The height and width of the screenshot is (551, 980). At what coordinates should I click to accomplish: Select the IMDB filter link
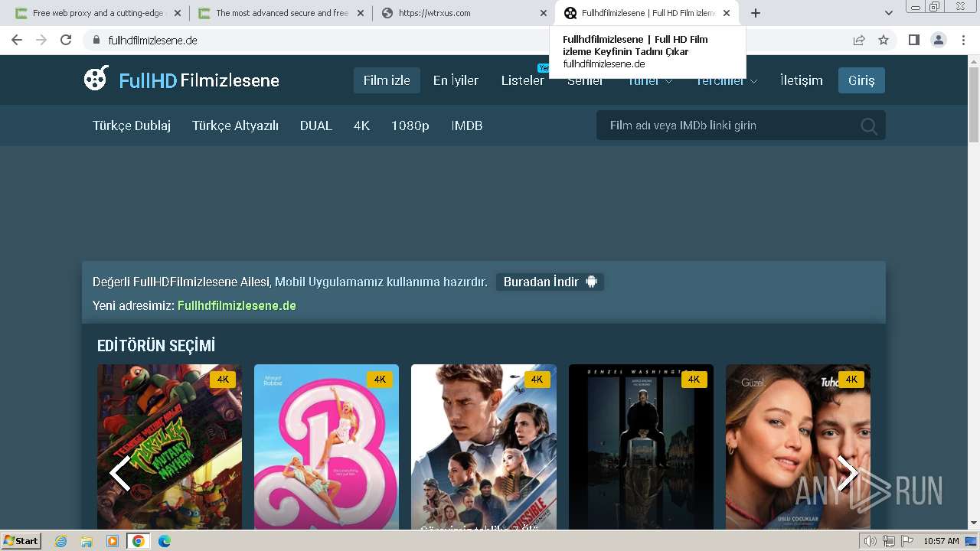coord(467,126)
